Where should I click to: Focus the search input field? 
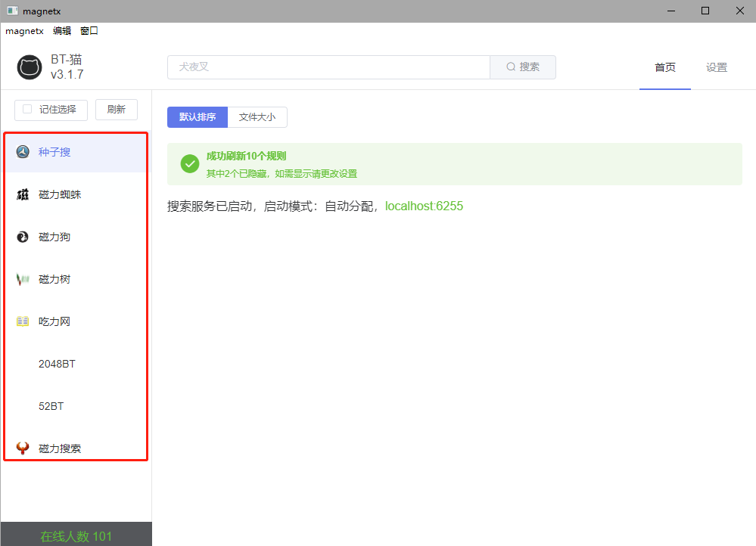tap(329, 67)
